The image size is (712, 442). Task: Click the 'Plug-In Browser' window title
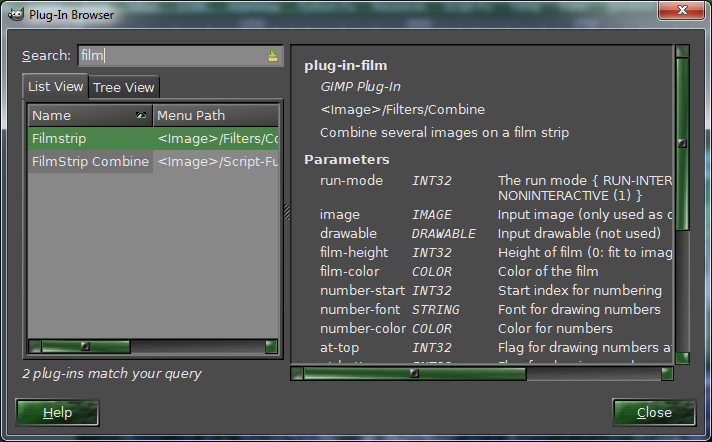71,15
